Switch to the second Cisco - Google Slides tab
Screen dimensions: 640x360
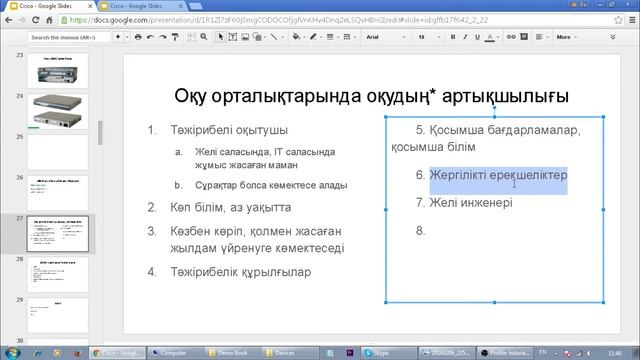point(137,6)
